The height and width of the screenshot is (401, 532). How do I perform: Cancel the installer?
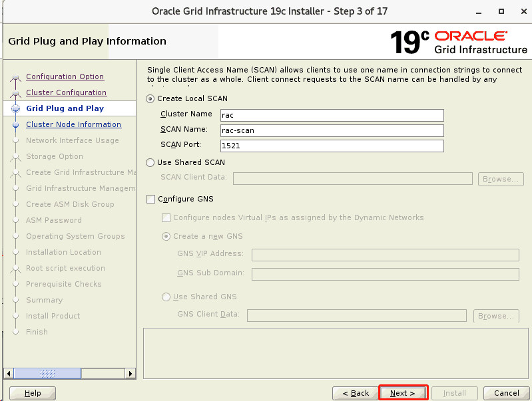click(506, 393)
